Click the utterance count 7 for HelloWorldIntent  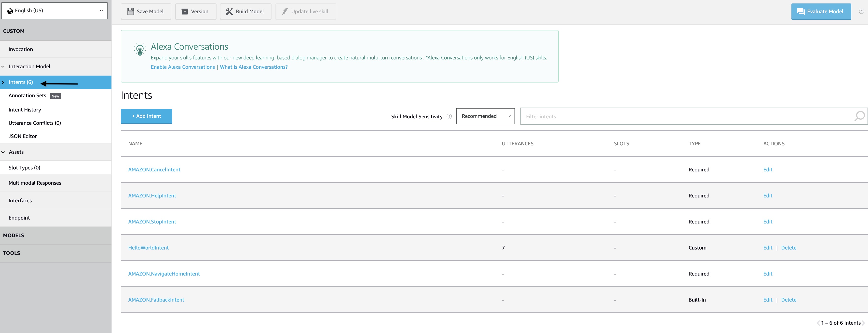coord(503,248)
